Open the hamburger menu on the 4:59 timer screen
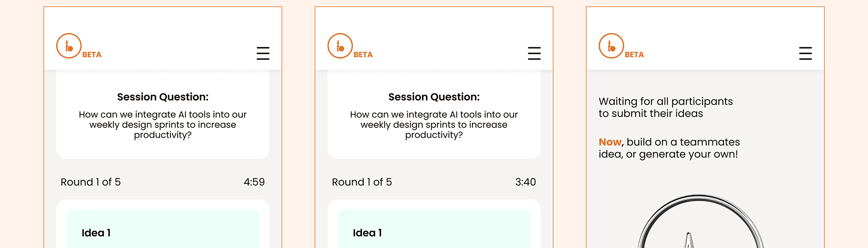The height and width of the screenshot is (248, 868). [x=263, y=53]
